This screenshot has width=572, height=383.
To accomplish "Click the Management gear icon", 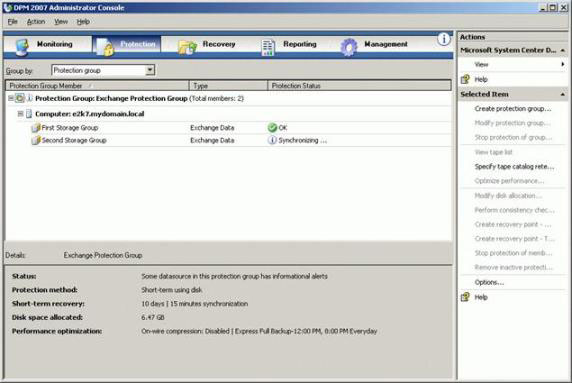I will click(349, 47).
